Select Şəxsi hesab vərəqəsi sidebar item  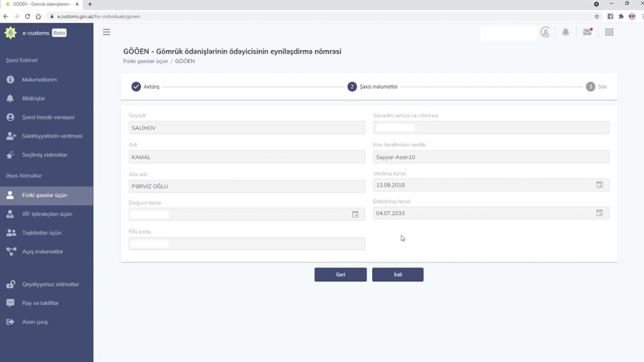(48, 118)
